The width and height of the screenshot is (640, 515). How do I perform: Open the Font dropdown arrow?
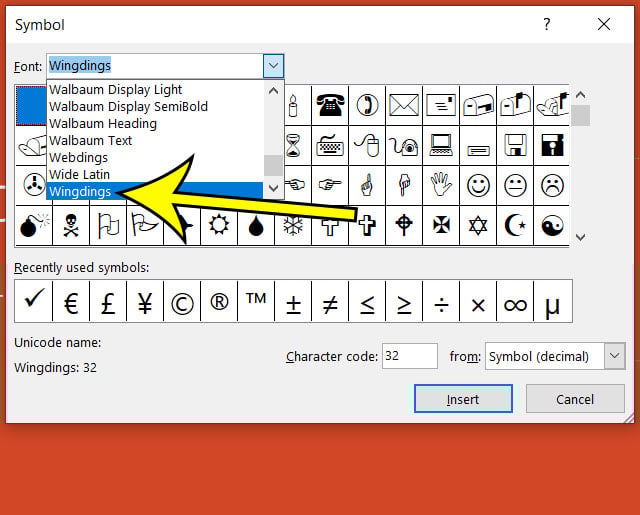point(273,66)
